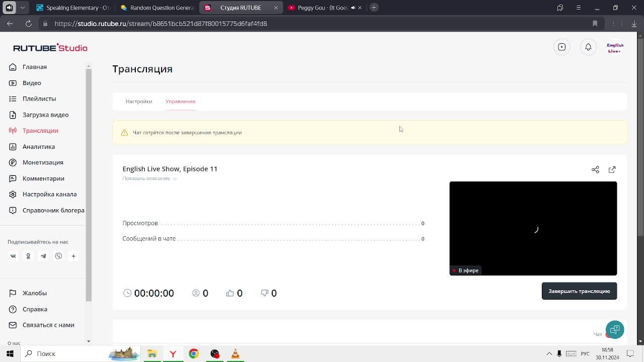The height and width of the screenshot is (362, 644).
Task: Open browser menu icon
Action: [578, 8]
